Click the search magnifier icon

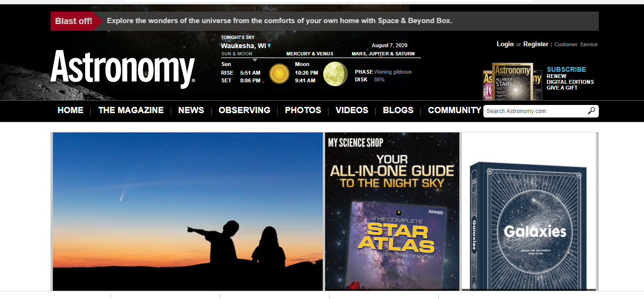tap(592, 111)
